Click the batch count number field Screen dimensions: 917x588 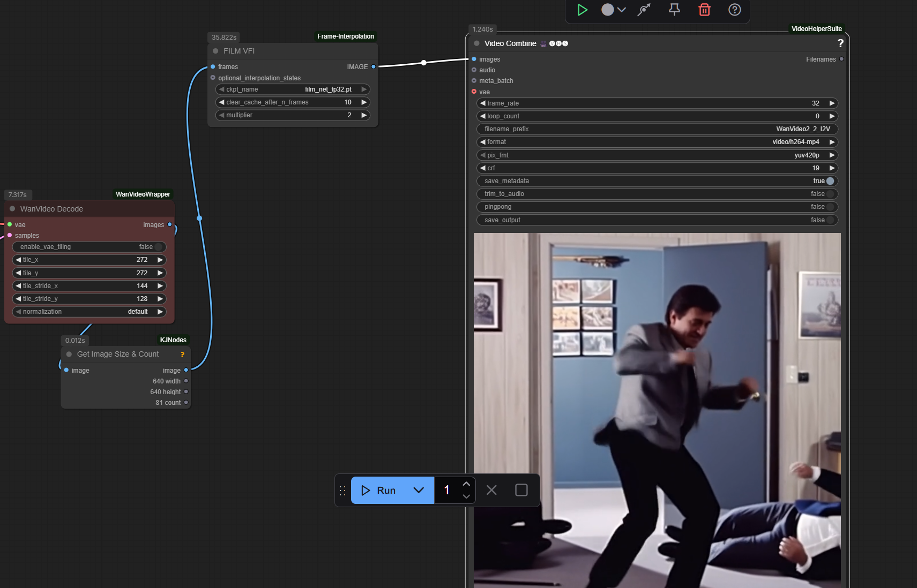(x=447, y=490)
